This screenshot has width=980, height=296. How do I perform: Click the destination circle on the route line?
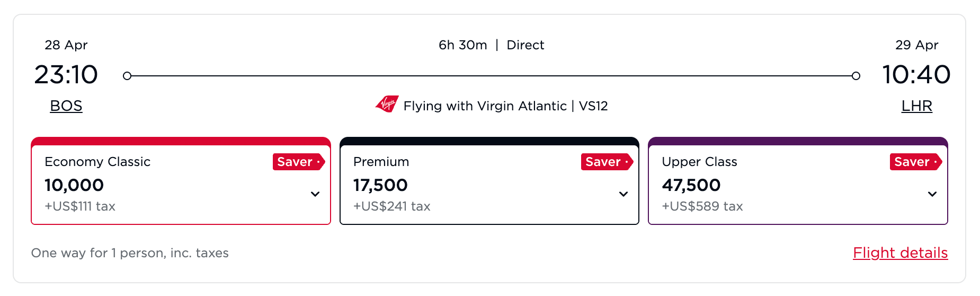tap(856, 76)
